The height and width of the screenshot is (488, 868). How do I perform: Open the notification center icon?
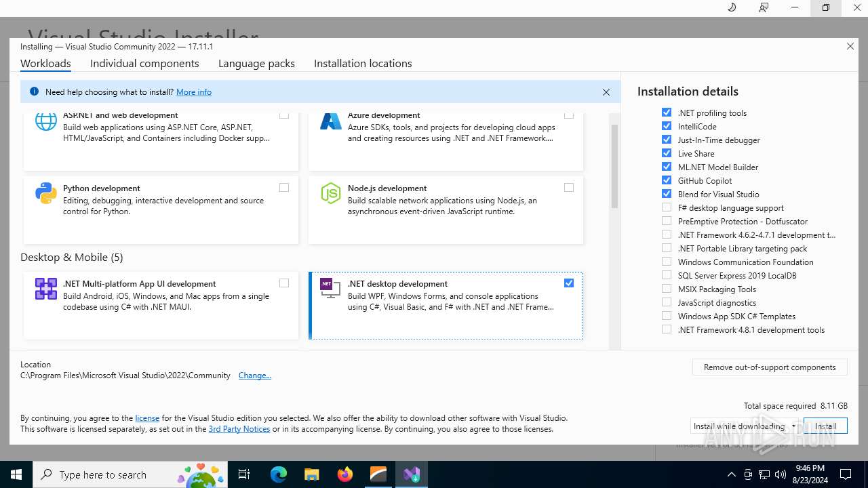[846, 474]
